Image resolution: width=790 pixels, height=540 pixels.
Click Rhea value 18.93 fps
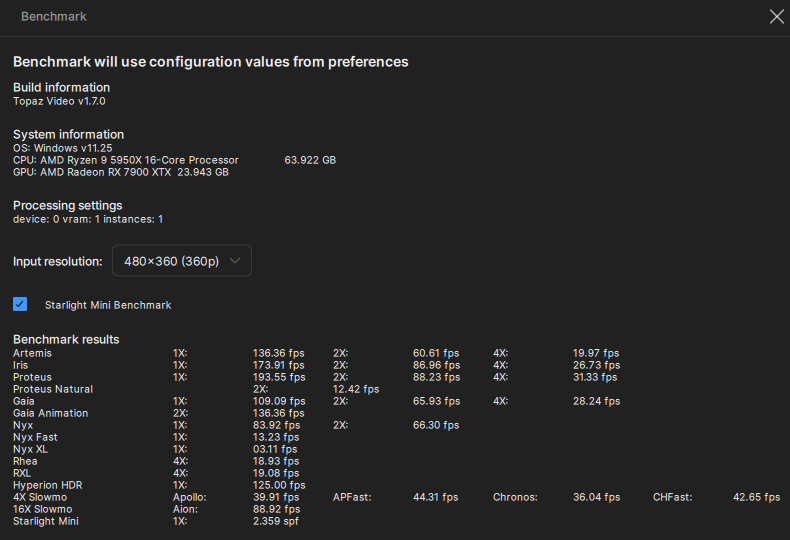276,461
